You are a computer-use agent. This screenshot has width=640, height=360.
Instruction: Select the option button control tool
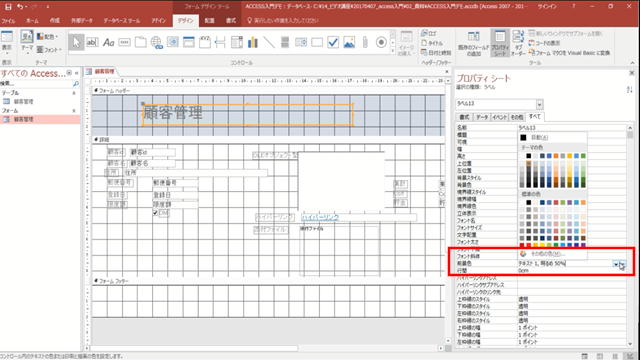(381, 42)
